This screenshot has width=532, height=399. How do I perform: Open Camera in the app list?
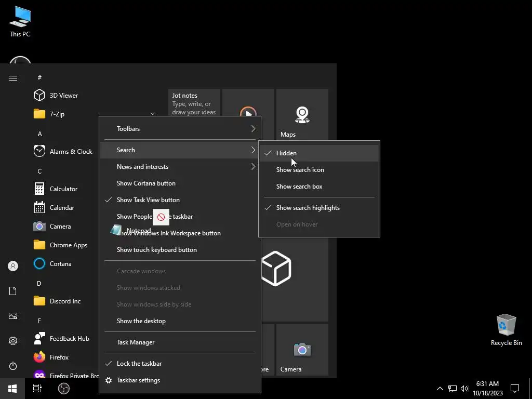pyautogui.click(x=52, y=227)
